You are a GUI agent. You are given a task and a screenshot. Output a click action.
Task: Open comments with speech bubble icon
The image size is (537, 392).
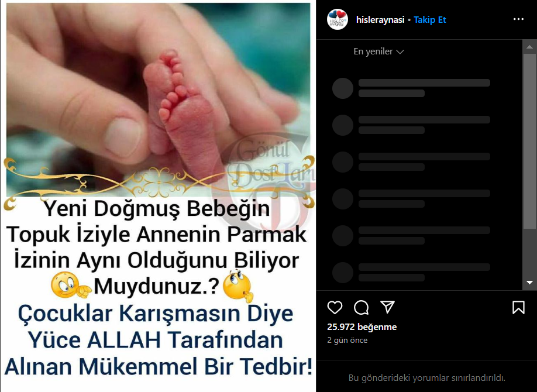tap(362, 307)
